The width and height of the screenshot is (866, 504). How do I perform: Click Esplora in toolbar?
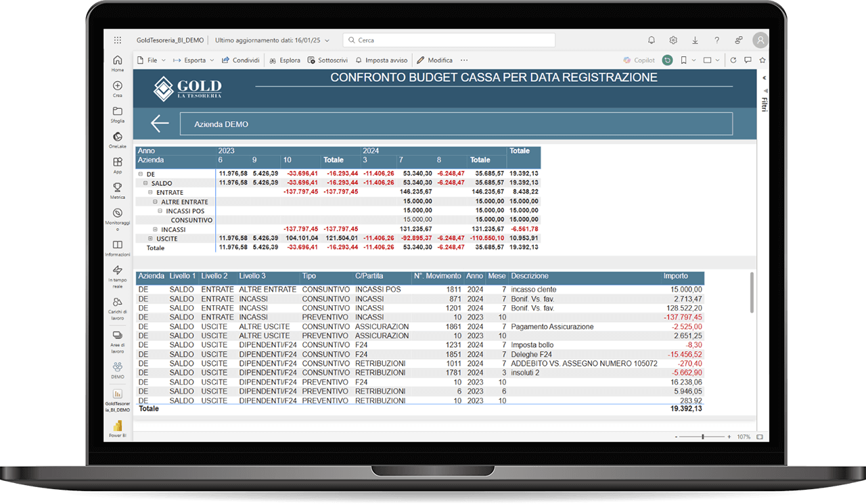(x=285, y=60)
